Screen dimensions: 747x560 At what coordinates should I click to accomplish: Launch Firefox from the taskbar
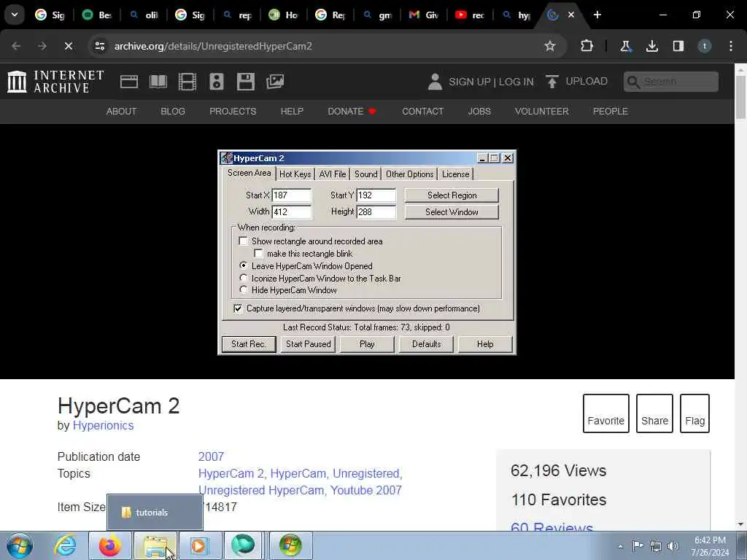click(x=110, y=545)
